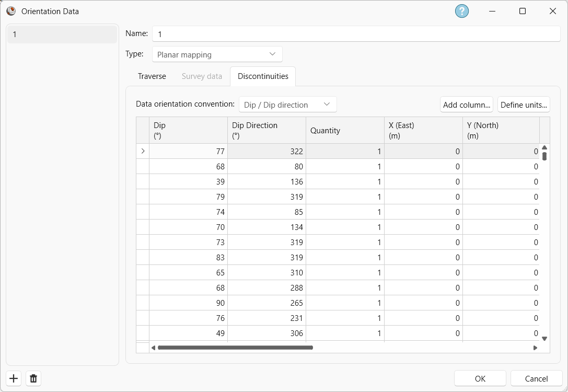
Task: Click the Add column button
Action: pyautogui.click(x=466, y=105)
